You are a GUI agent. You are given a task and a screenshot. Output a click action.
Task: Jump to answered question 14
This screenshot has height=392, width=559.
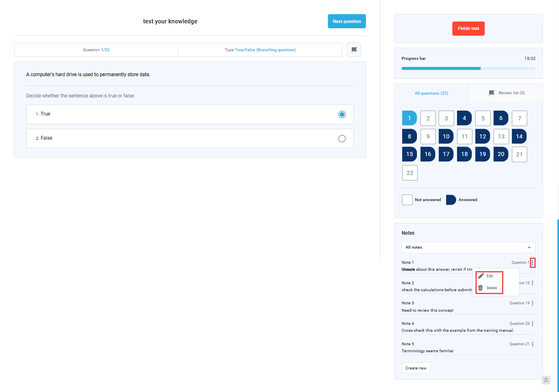pos(519,136)
